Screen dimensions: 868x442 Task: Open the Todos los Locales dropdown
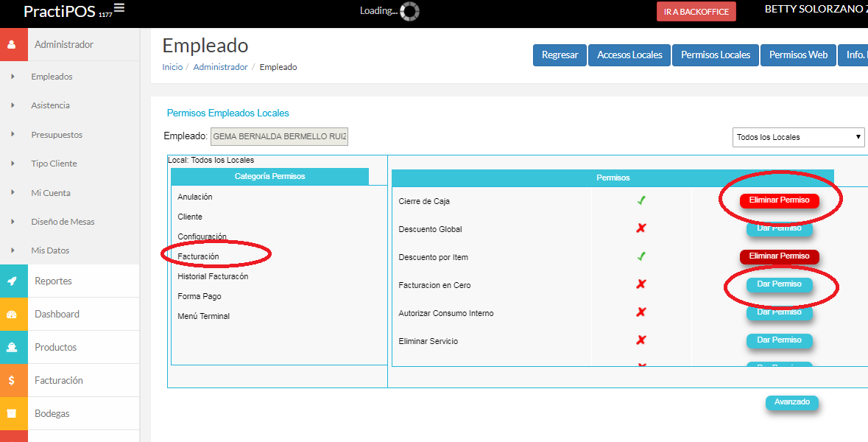click(798, 137)
